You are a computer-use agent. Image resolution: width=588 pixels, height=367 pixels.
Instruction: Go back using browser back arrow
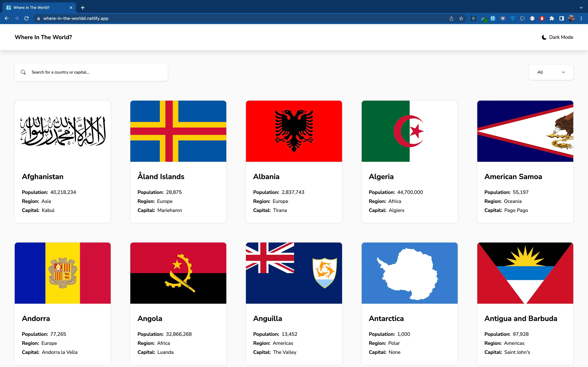tap(7, 19)
